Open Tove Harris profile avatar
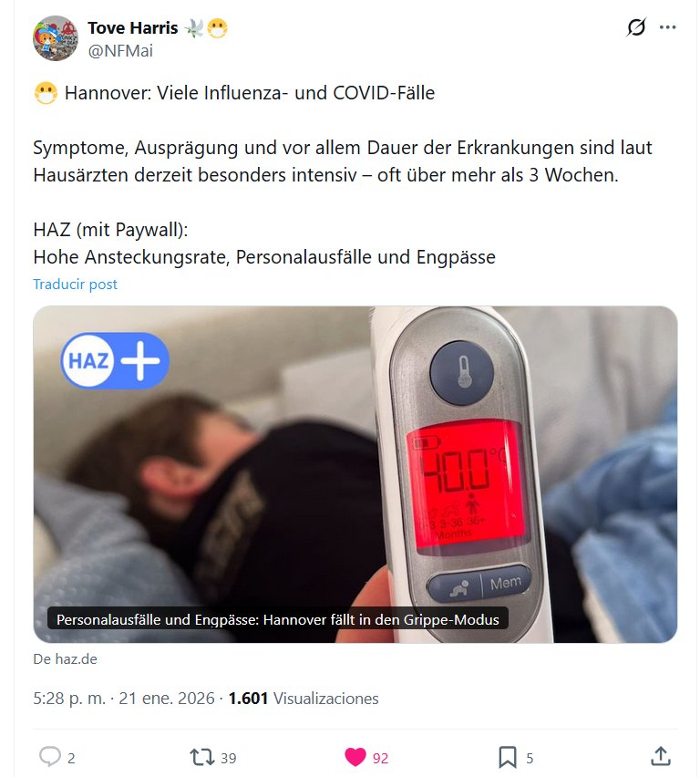Screen dimensions: 700x777 [55, 38]
